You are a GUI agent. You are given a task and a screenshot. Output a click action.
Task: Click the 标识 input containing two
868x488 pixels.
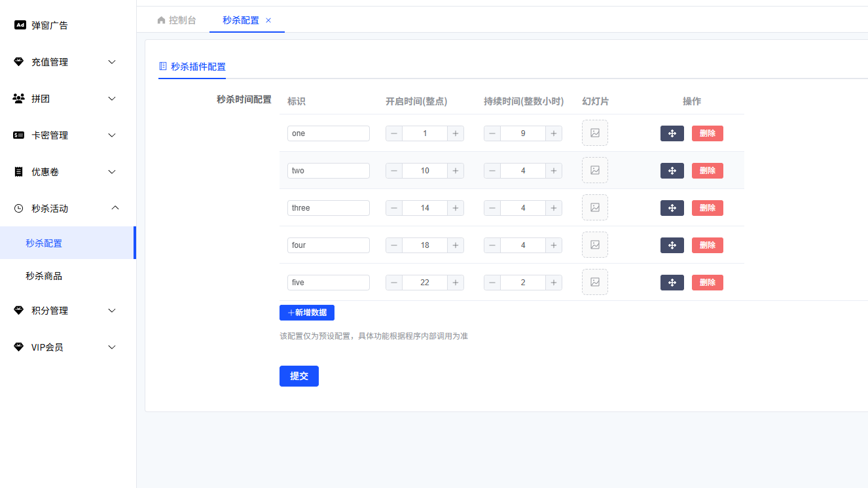click(x=328, y=170)
